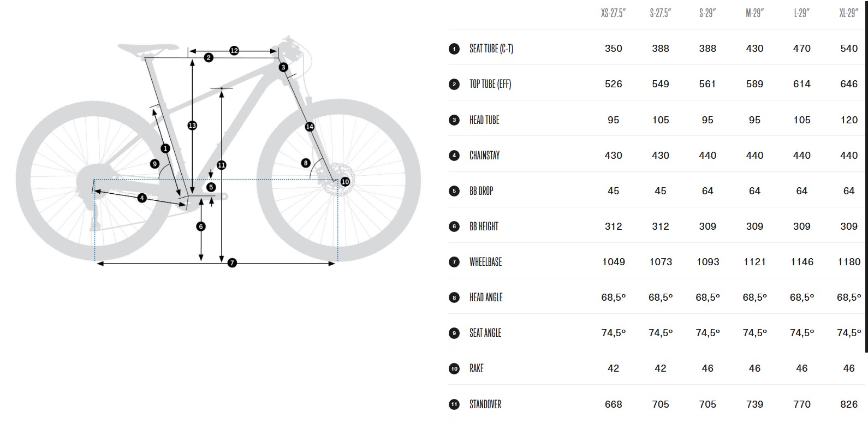This screenshot has height=435, width=868.
Task: Click the seat tube value 350
Action: pos(613,49)
